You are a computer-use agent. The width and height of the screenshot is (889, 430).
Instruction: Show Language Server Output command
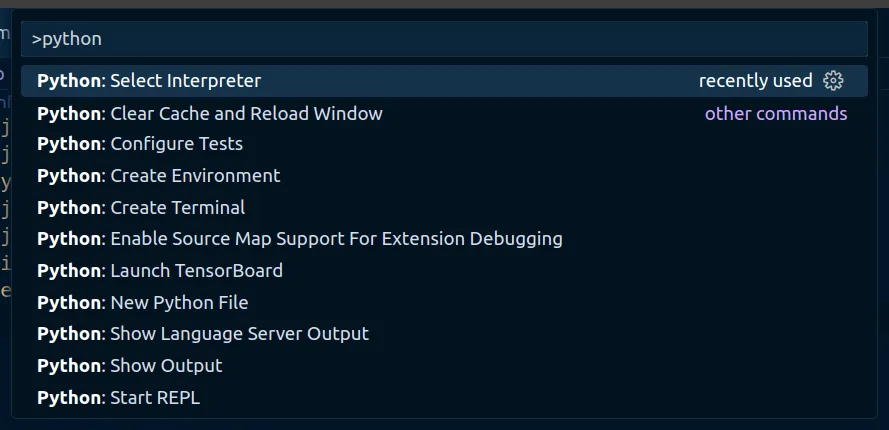tap(203, 334)
